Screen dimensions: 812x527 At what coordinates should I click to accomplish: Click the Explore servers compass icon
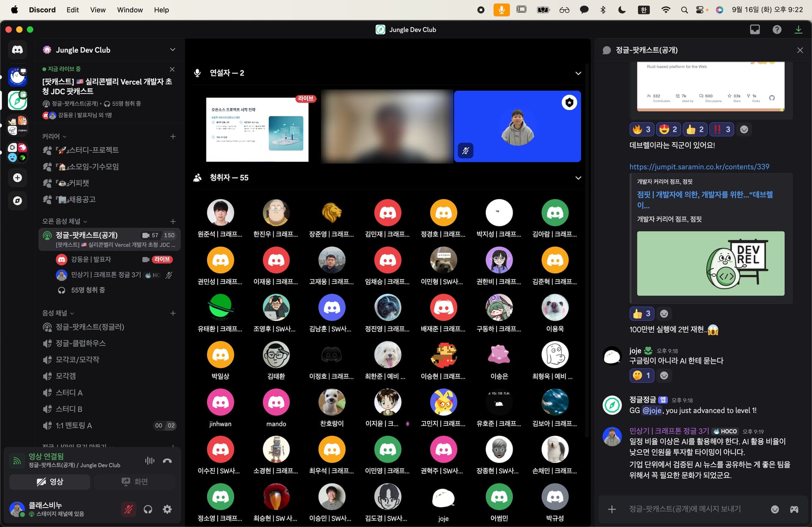(17, 200)
